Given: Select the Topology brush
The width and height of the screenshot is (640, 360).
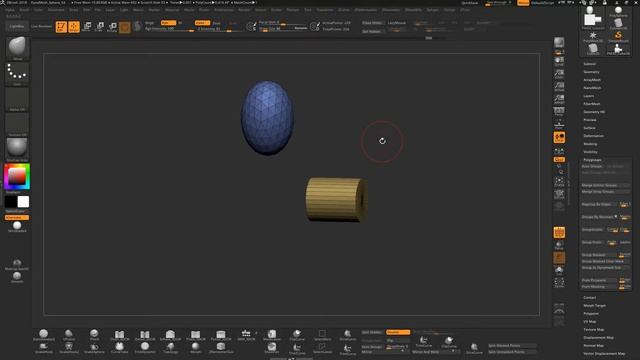Looking at the screenshot, I should (x=170, y=347).
